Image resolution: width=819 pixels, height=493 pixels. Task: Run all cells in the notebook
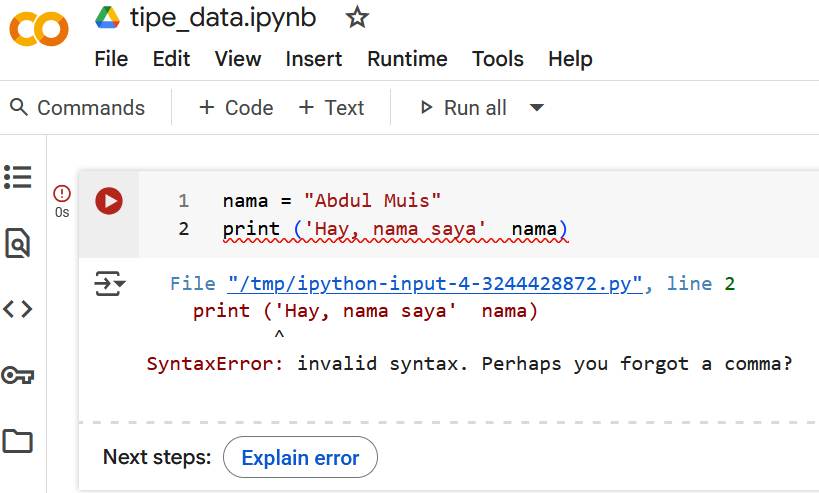[464, 108]
